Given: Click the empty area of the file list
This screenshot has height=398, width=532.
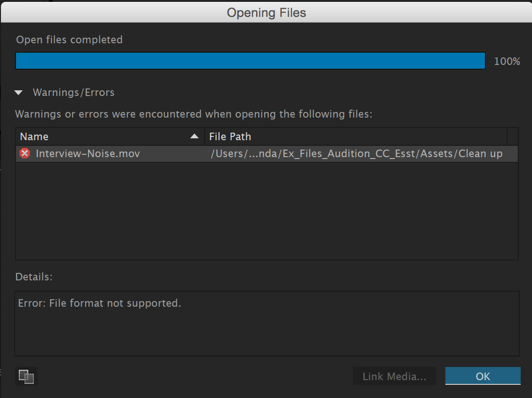Looking at the screenshot, I should (x=266, y=211).
